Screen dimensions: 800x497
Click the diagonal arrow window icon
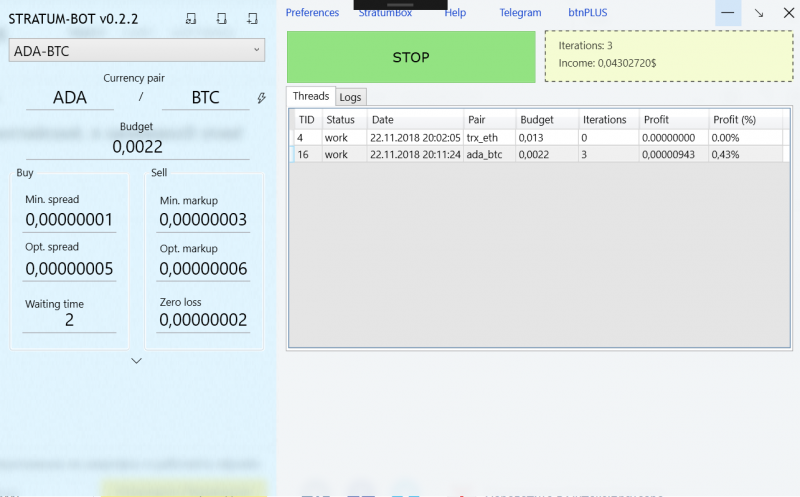(759, 13)
